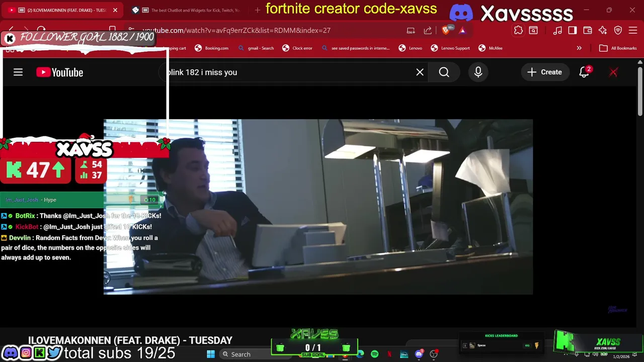The width and height of the screenshot is (644, 362).
Task: Open YouTube notifications bell
Action: 584,72
